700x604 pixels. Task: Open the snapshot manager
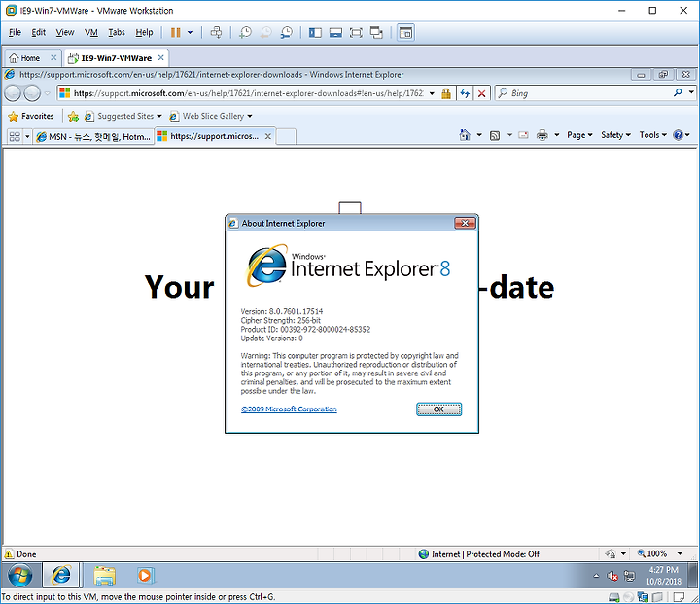point(286,33)
